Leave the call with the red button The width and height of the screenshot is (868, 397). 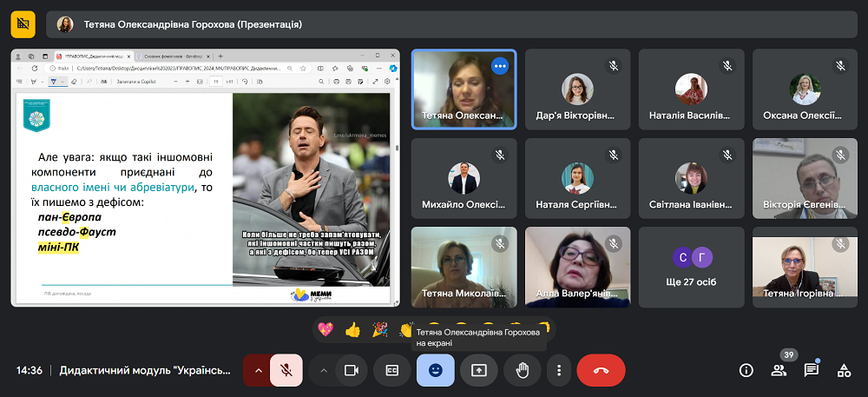[x=601, y=370]
